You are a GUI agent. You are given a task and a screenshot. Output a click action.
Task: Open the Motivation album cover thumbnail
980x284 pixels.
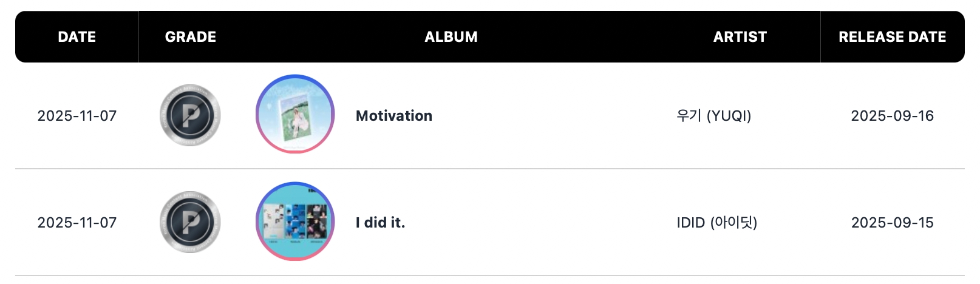(295, 114)
